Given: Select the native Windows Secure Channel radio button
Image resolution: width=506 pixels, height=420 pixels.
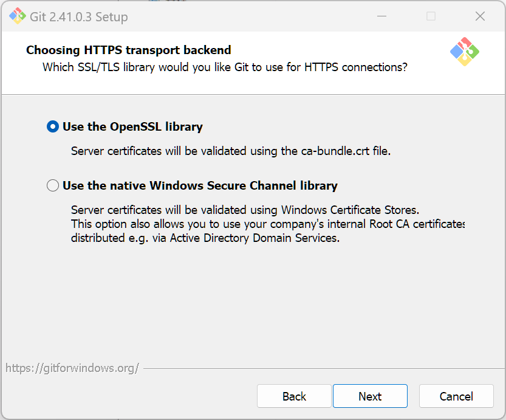Looking at the screenshot, I should point(53,186).
